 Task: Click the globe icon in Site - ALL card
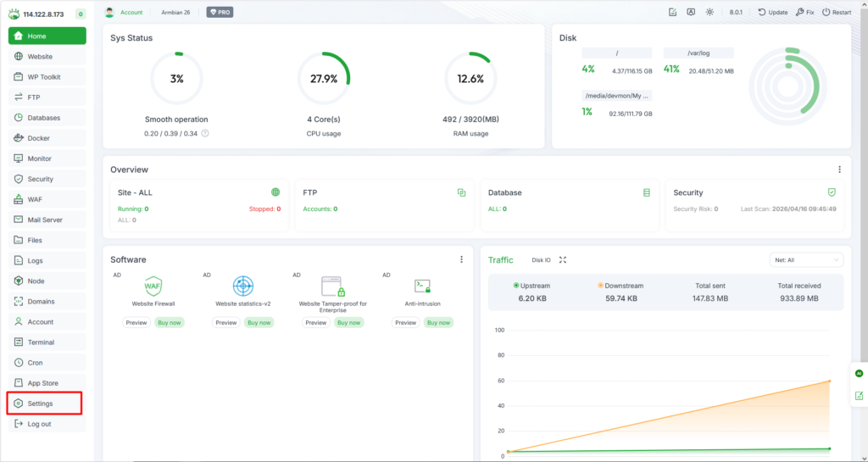pyautogui.click(x=275, y=192)
